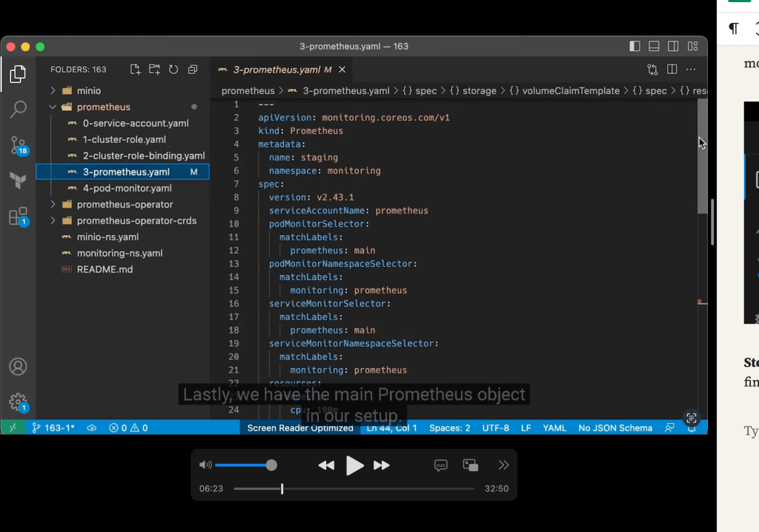759x532 pixels.
Task: Collapse all folders in explorer
Action: click(x=193, y=69)
